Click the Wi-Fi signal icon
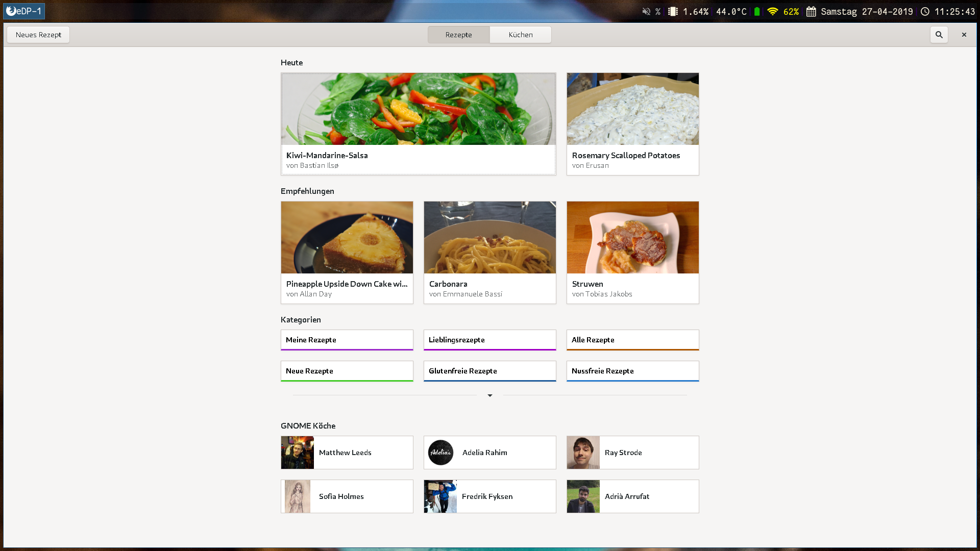This screenshot has height=551, width=980. [x=772, y=11]
